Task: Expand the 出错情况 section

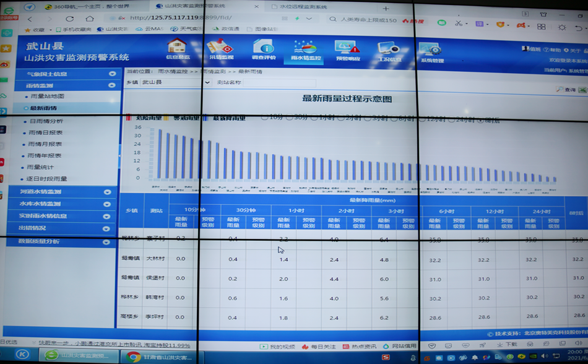Action: (x=106, y=228)
